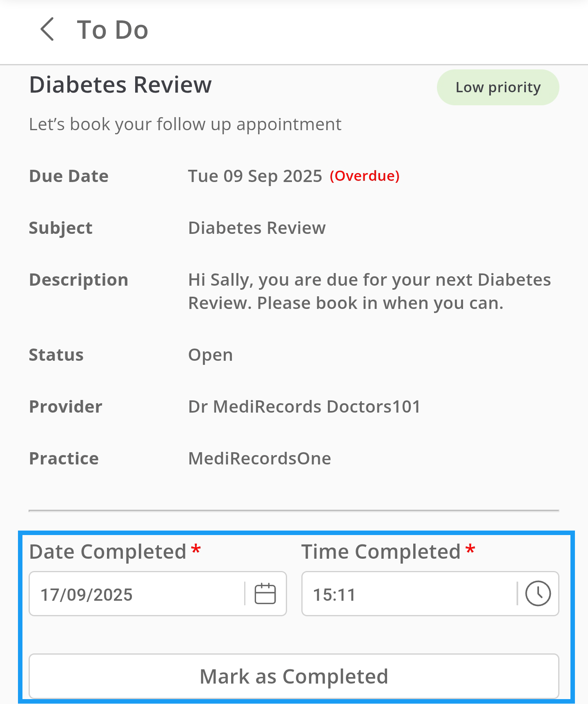Click the Due Date field label
588x704 pixels.
click(69, 176)
